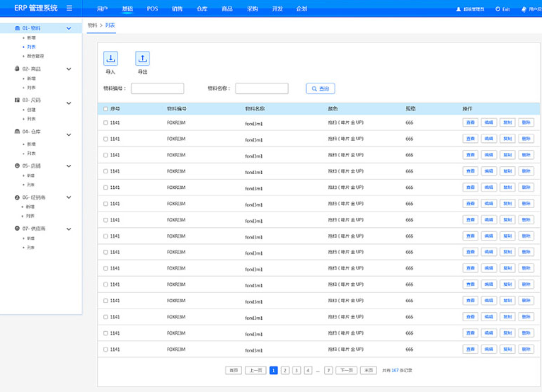Open 列表 under 02-商品
The image size is (542, 392).
click(31, 88)
